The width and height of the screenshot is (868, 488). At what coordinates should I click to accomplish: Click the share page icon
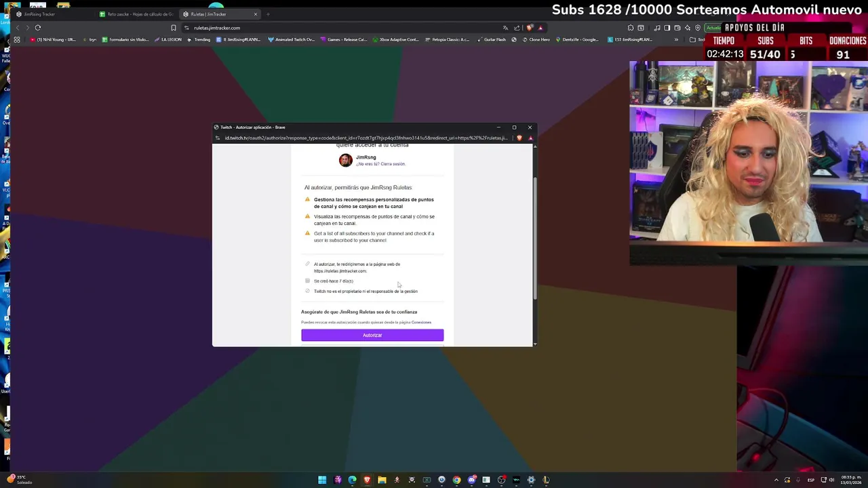(x=517, y=28)
